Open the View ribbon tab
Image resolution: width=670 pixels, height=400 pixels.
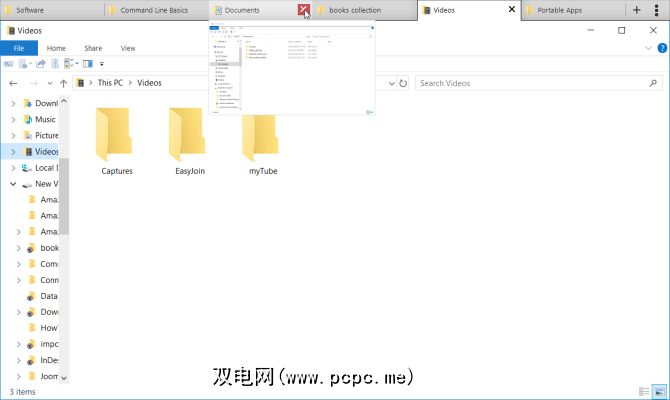point(128,48)
